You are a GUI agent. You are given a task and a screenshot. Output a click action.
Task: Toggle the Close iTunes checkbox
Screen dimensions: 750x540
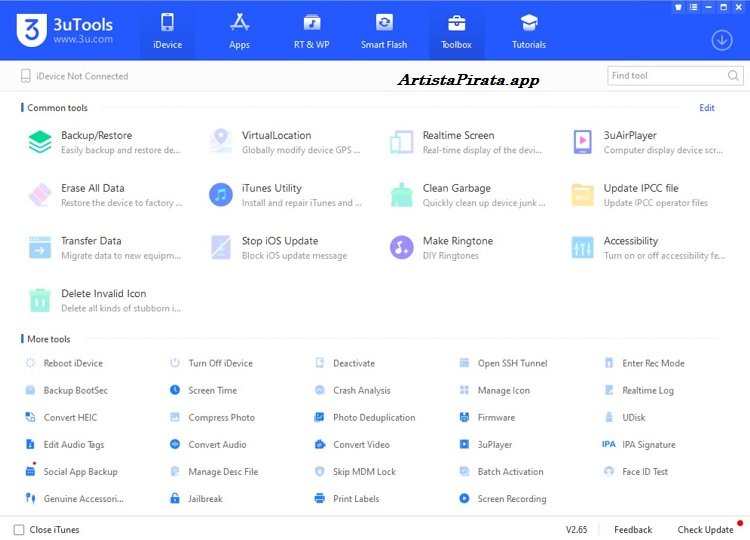19,530
